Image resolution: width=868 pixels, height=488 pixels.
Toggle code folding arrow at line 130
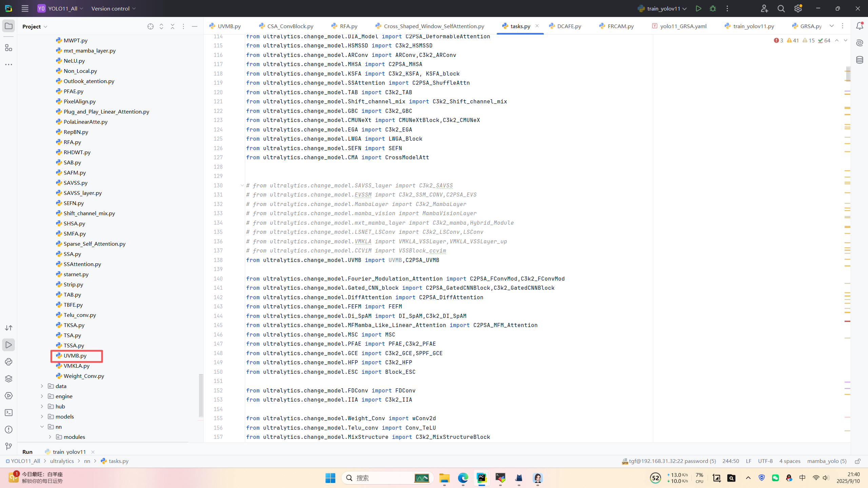tap(242, 185)
